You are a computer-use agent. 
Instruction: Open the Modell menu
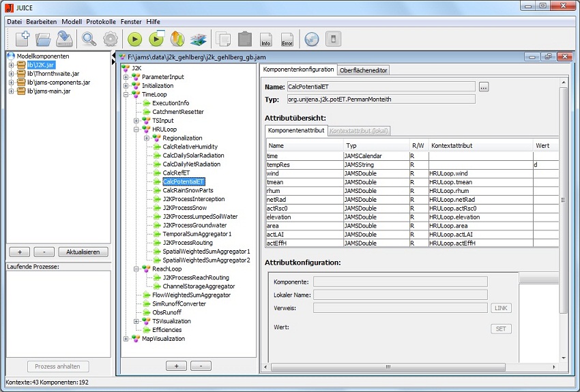[72, 22]
